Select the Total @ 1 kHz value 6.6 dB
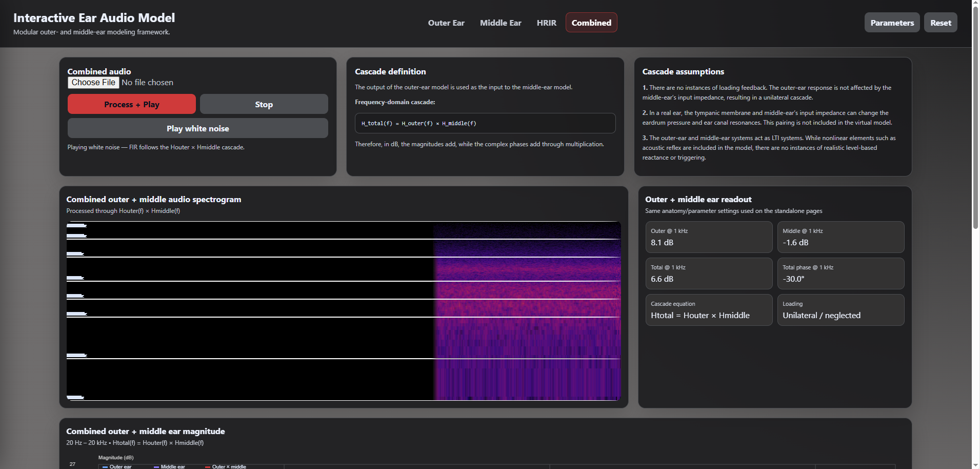The image size is (980, 469). (x=662, y=279)
